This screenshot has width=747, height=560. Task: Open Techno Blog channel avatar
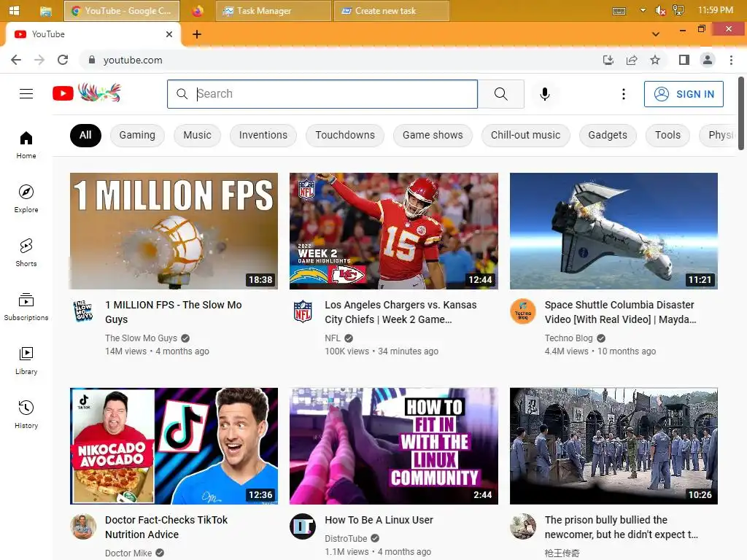(523, 311)
